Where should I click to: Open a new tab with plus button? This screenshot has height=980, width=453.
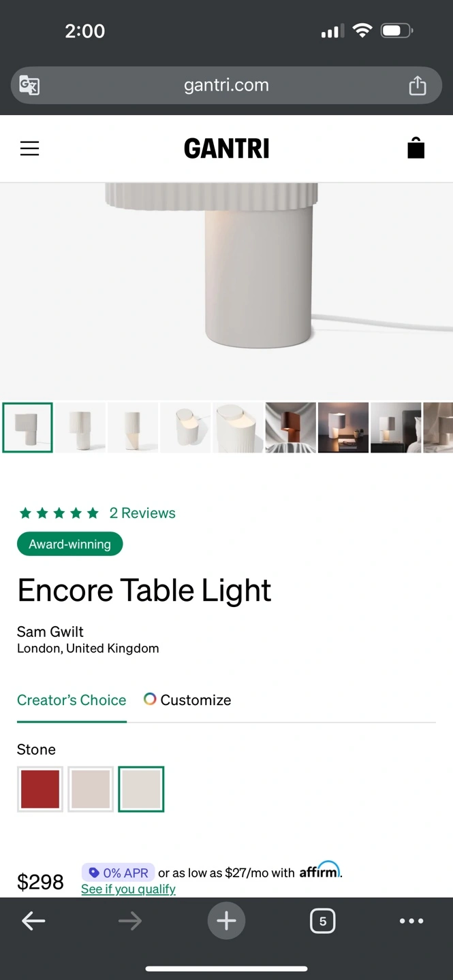tap(226, 921)
